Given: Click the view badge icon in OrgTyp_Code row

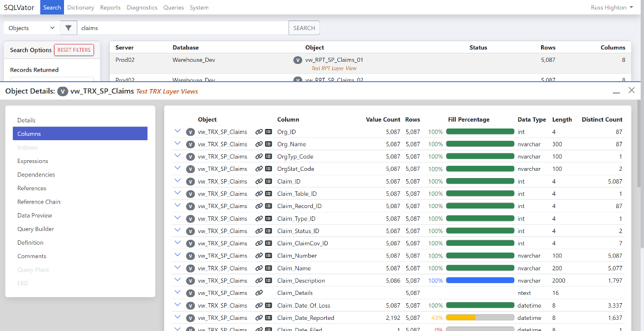Looking at the screenshot, I should click(x=190, y=156).
